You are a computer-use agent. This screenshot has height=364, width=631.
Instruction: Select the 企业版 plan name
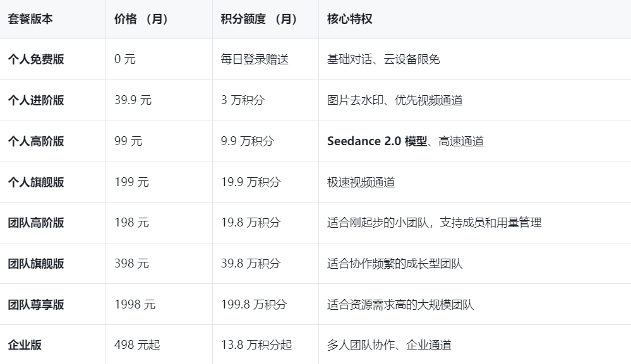click(x=25, y=345)
